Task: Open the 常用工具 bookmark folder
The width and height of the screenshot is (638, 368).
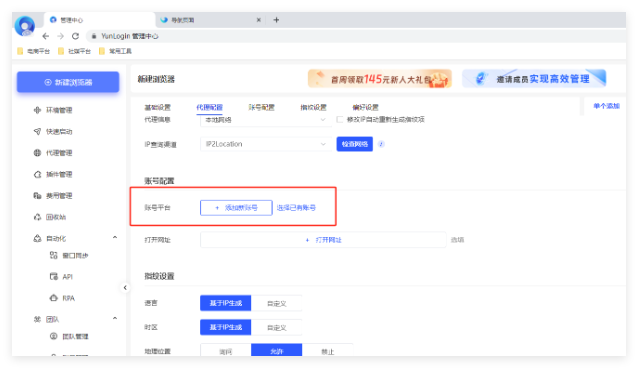Action: coord(116,51)
